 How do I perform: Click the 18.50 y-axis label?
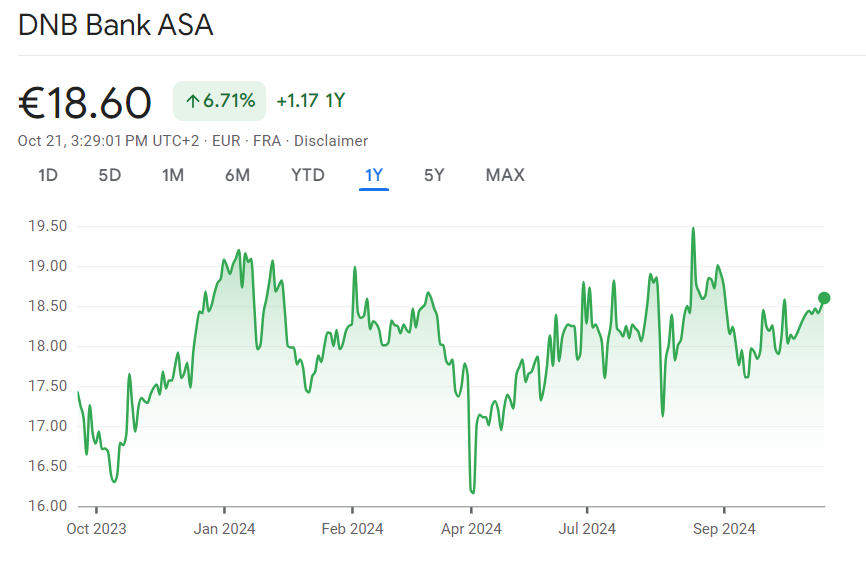(x=47, y=306)
